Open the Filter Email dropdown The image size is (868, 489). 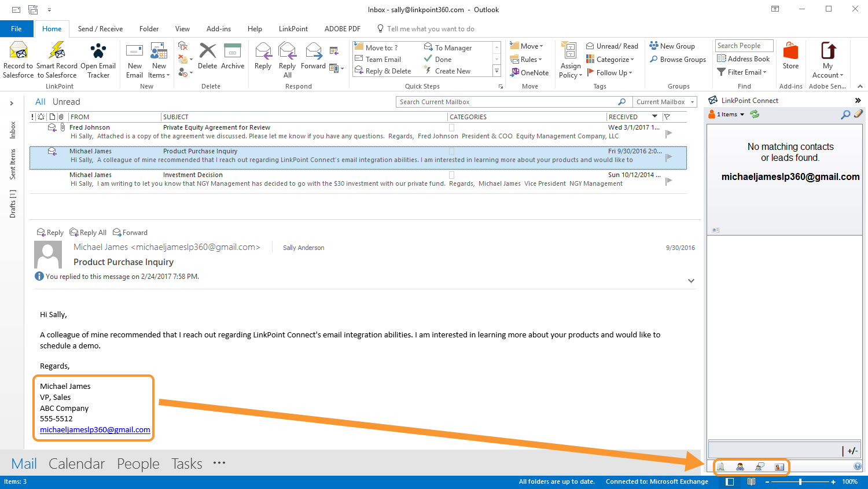pyautogui.click(x=742, y=72)
